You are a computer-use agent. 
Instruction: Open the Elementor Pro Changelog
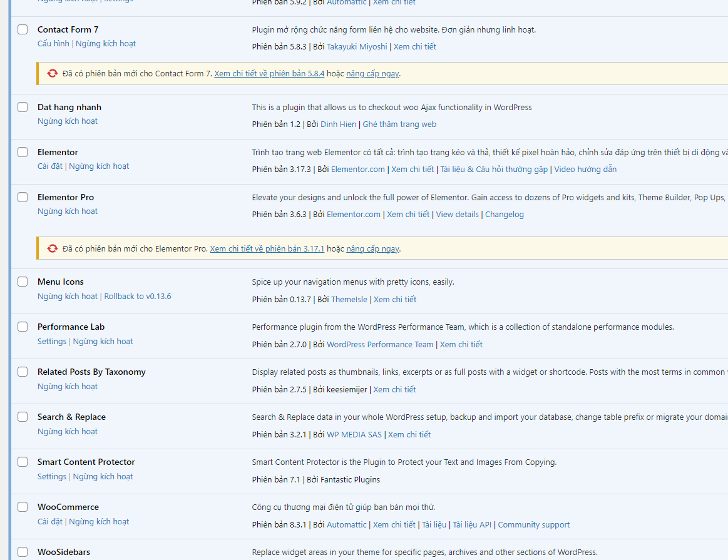(x=505, y=214)
